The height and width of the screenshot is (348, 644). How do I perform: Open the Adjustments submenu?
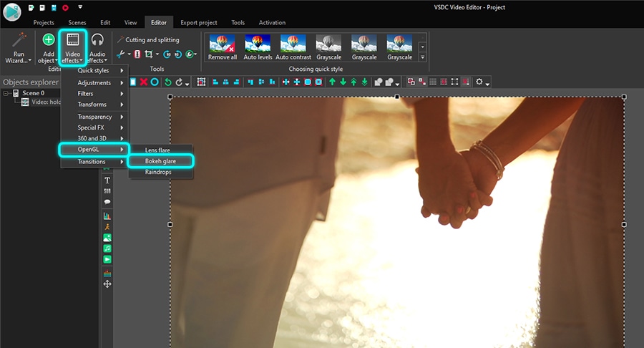(x=96, y=82)
